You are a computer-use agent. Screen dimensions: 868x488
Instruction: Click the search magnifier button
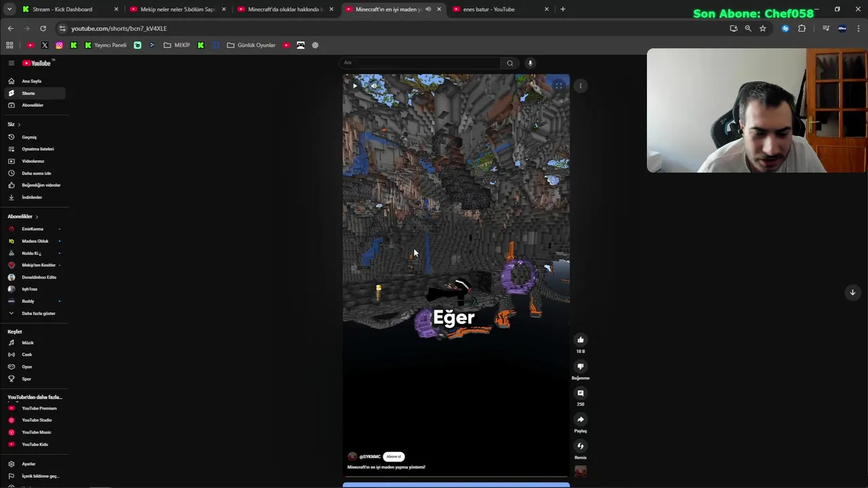click(510, 63)
